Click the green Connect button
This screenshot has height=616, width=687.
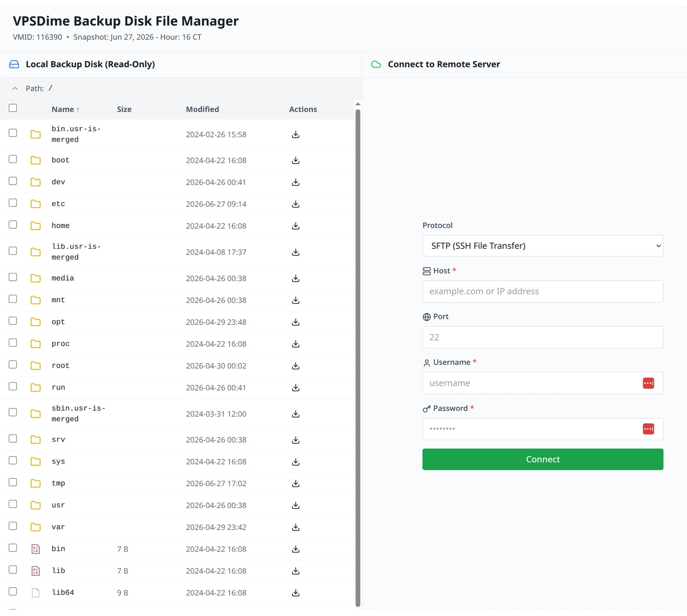click(x=543, y=459)
